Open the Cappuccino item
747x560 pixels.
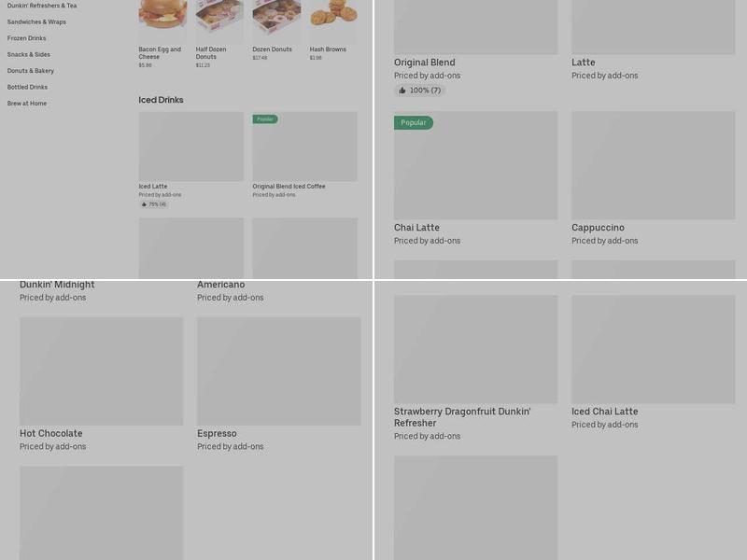[653, 178]
